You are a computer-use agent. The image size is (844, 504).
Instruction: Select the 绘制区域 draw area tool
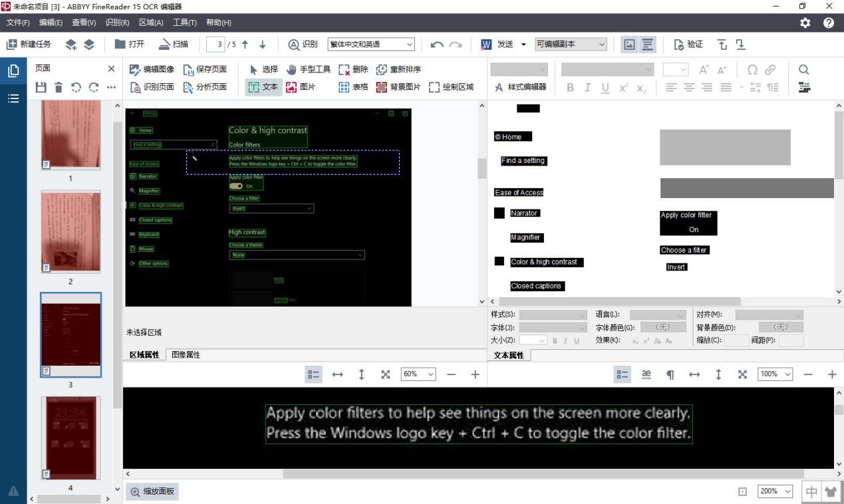[x=452, y=87]
